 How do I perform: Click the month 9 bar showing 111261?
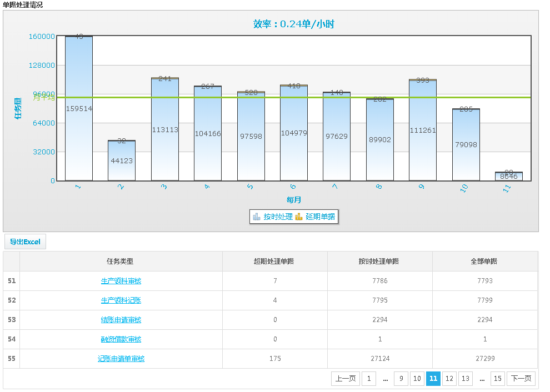coord(423,130)
